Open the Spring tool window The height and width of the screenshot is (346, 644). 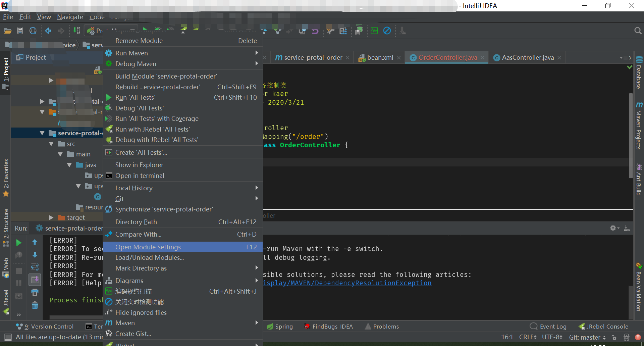click(280, 327)
